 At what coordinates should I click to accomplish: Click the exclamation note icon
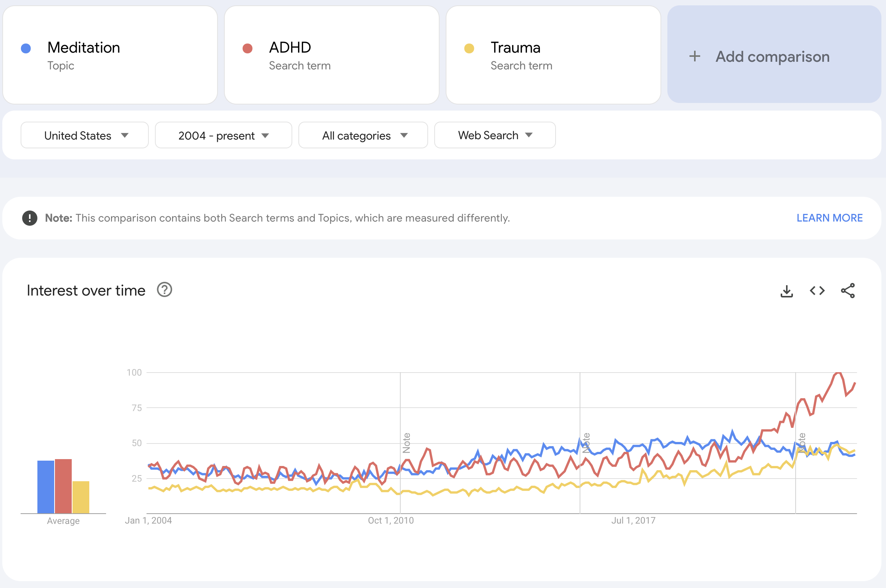click(x=30, y=218)
